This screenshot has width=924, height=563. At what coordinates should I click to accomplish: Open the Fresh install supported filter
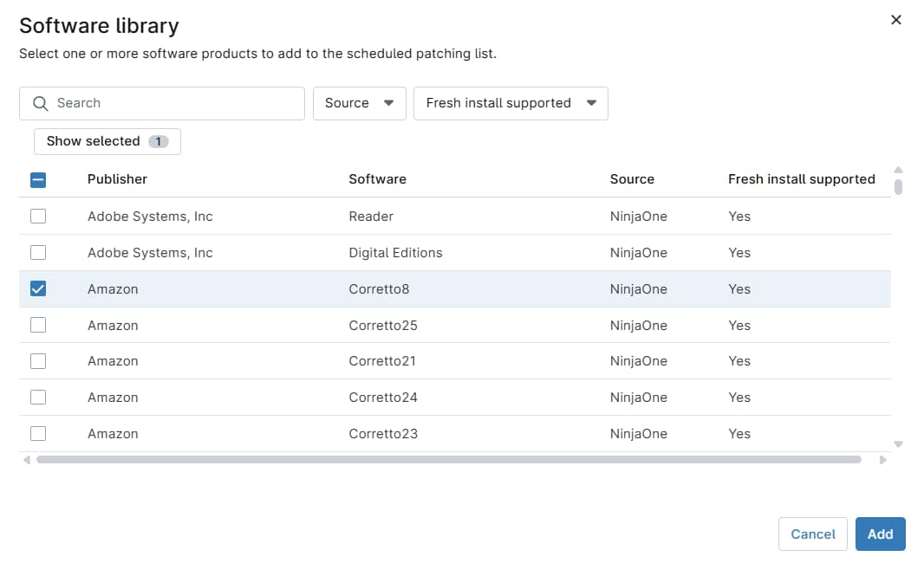point(511,102)
